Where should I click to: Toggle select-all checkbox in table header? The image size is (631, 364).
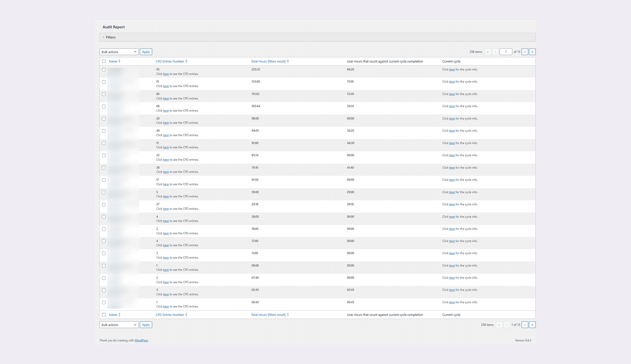pos(104,61)
